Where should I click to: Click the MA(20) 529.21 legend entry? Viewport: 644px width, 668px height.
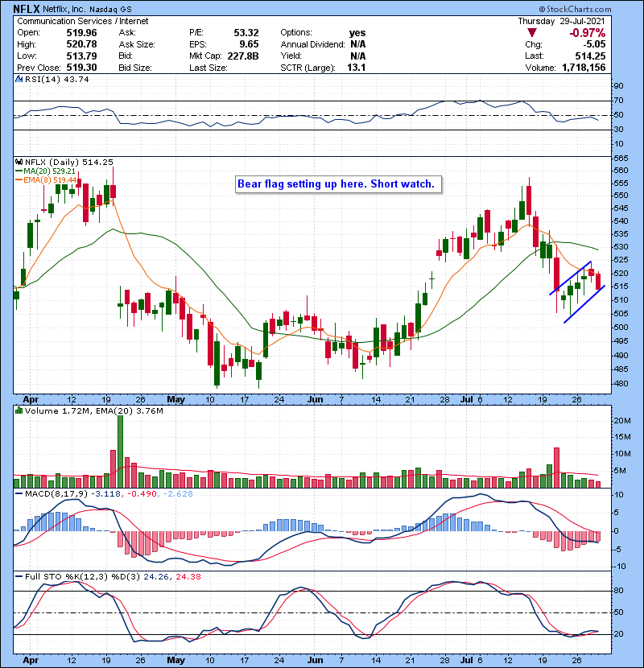point(46,171)
